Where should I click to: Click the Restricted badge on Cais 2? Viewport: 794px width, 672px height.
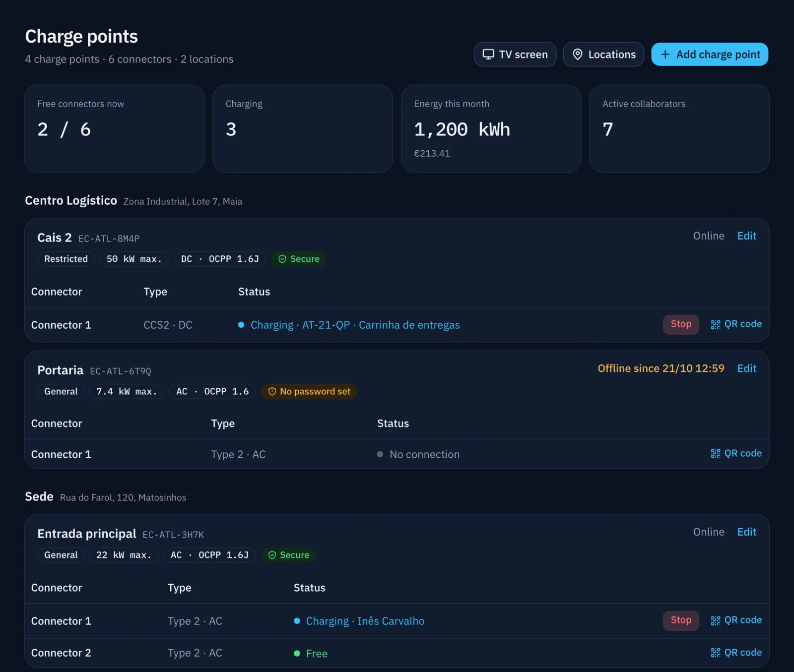pos(66,259)
